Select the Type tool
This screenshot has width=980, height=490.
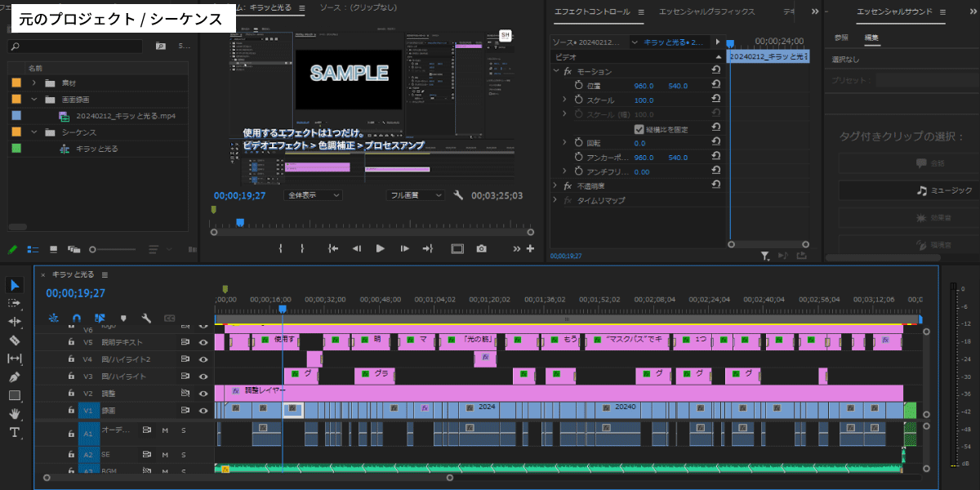point(15,432)
